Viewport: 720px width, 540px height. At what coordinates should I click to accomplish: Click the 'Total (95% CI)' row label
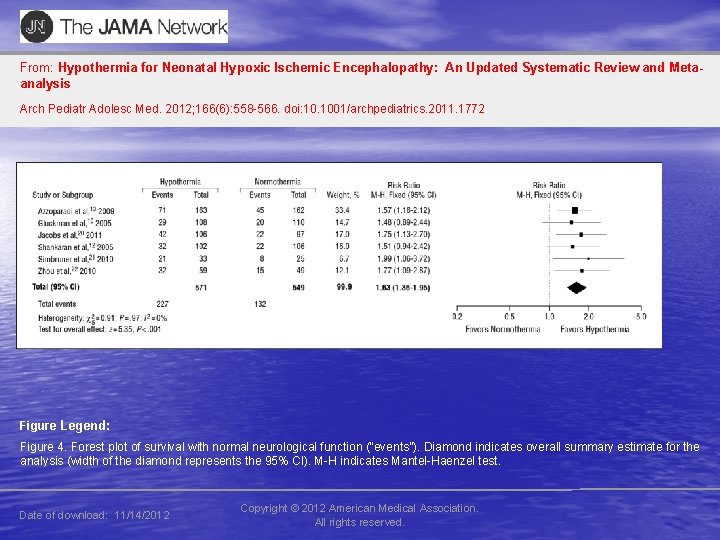tap(56, 287)
